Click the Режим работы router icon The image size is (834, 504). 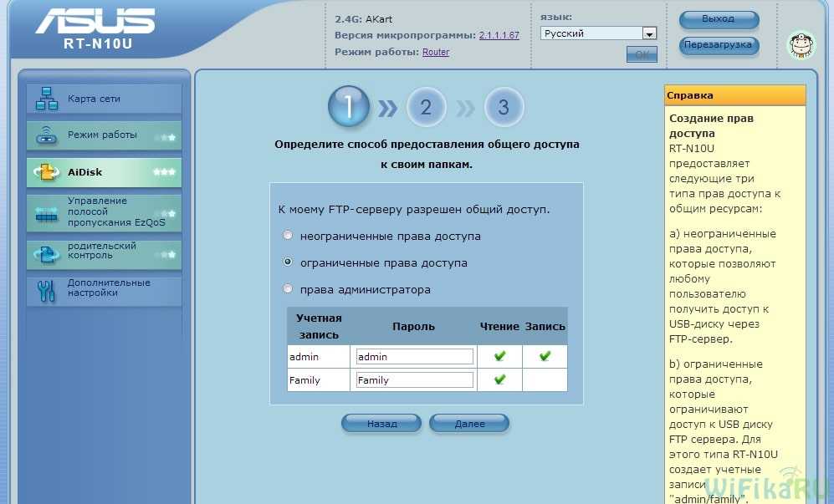pyautogui.click(x=47, y=135)
